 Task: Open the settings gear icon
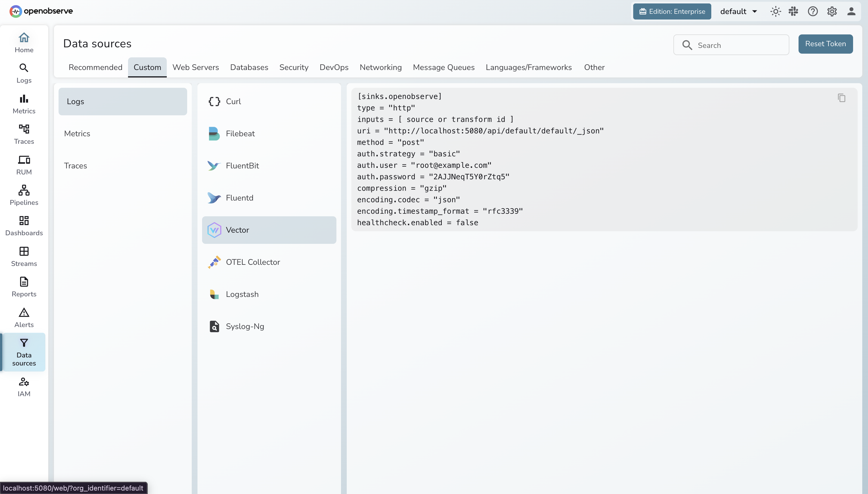[832, 11]
